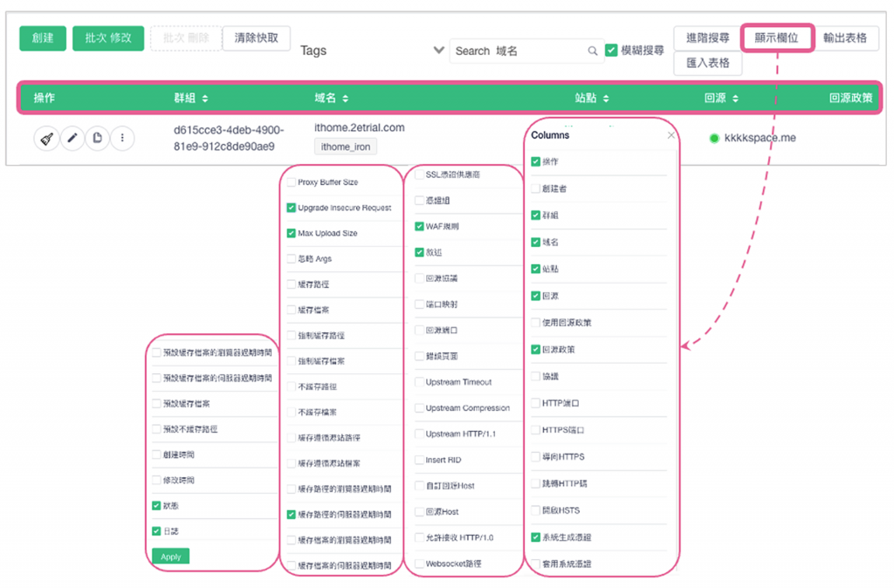Check the Websocket路徑 checkbox
The image size is (894, 588).
[x=419, y=564]
